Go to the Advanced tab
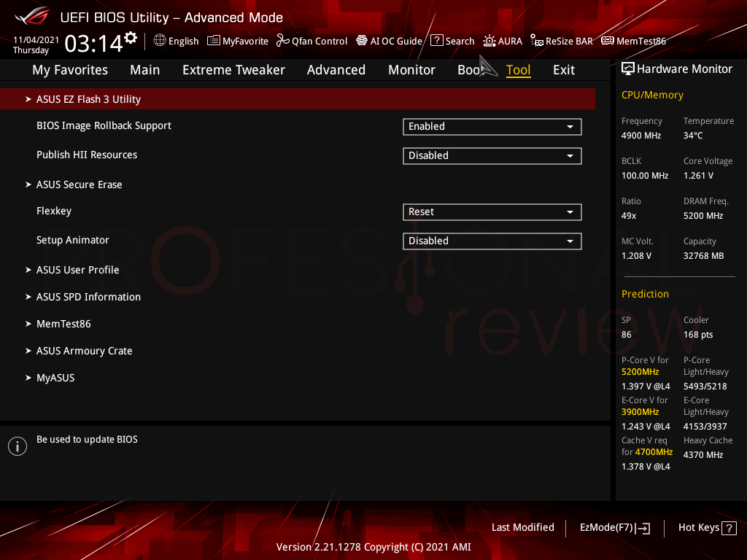This screenshot has height=560, width=747. pos(336,70)
